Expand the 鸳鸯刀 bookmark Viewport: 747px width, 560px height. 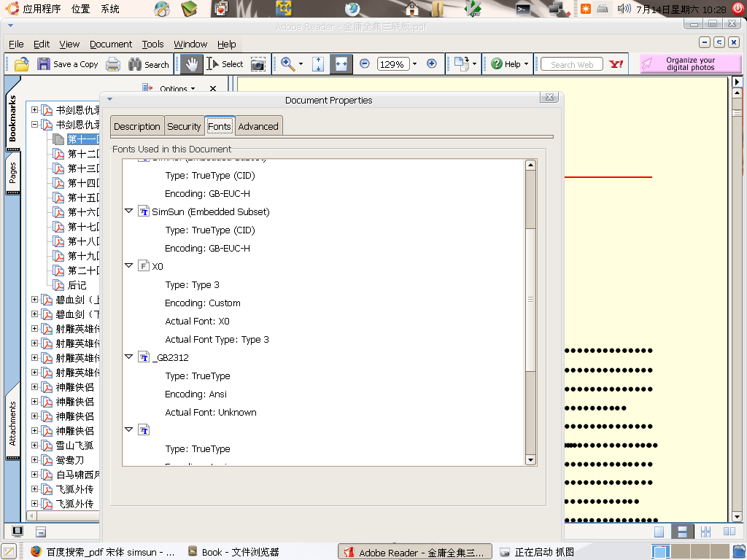tap(35, 460)
